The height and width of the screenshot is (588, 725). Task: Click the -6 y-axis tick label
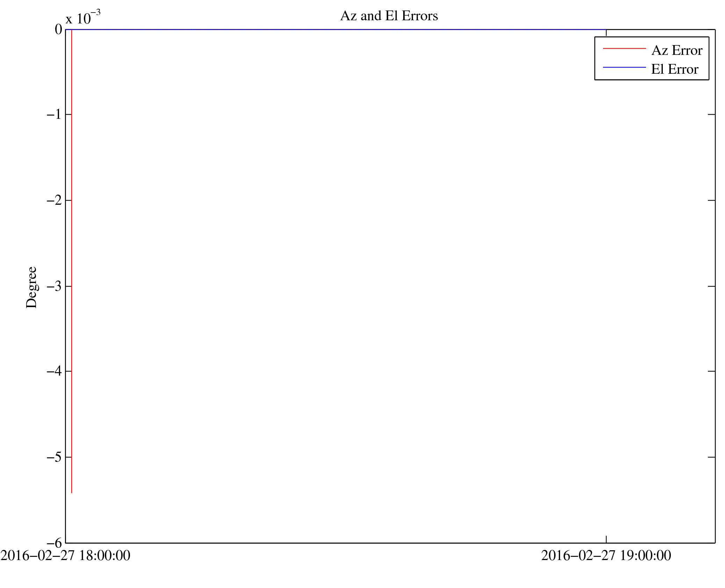coord(54,543)
